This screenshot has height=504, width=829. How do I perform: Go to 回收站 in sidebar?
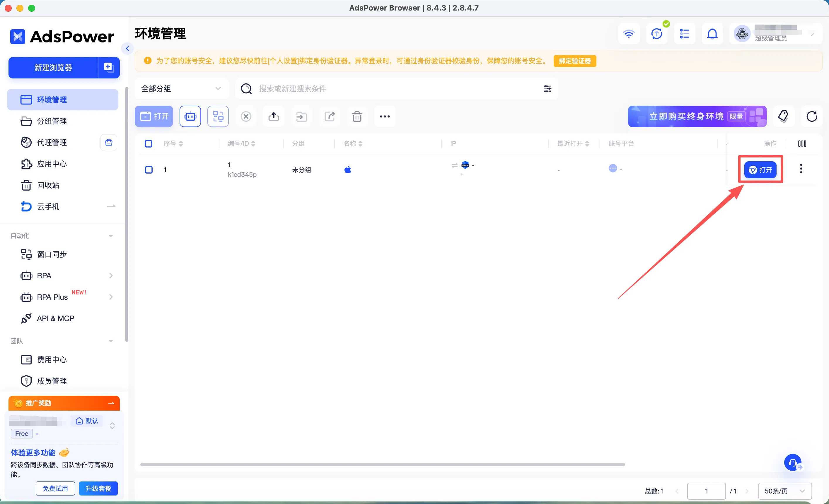(x=63, y=185)
